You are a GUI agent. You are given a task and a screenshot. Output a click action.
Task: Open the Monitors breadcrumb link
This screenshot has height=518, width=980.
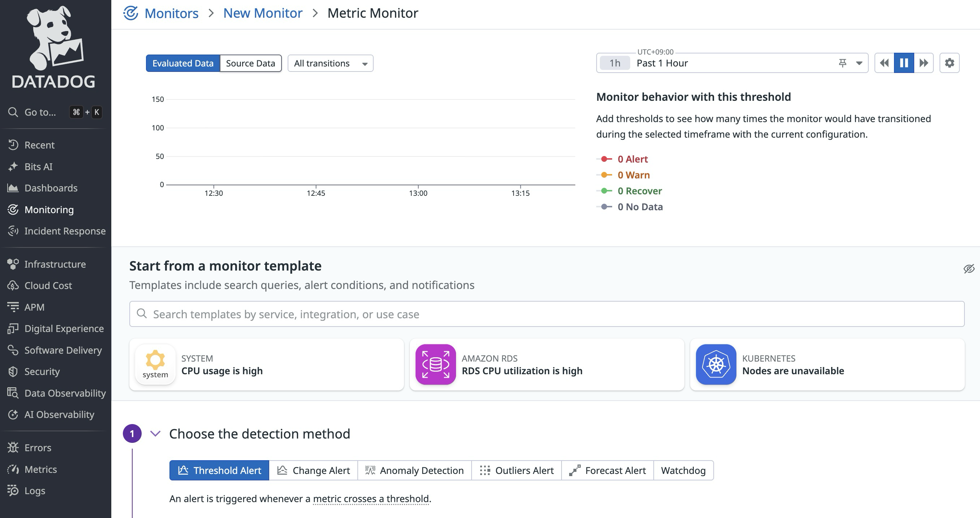click(171, 13)
